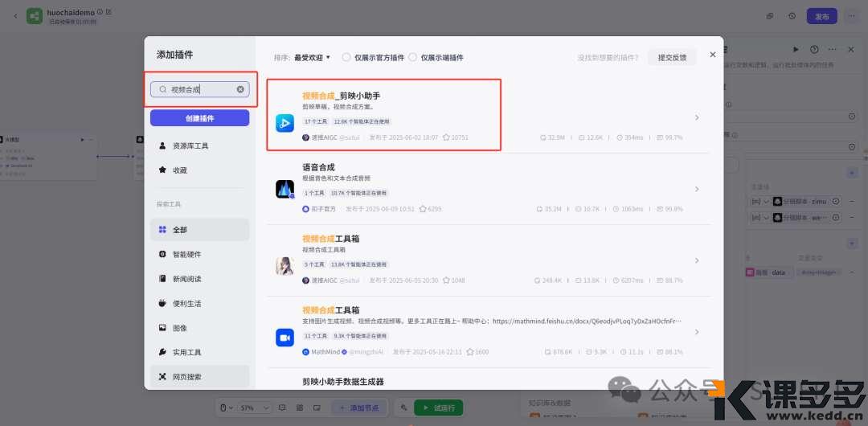Remove the zimu parameter row with minus
The width and height of the screenshot is (868, 426).
(851, 201)
